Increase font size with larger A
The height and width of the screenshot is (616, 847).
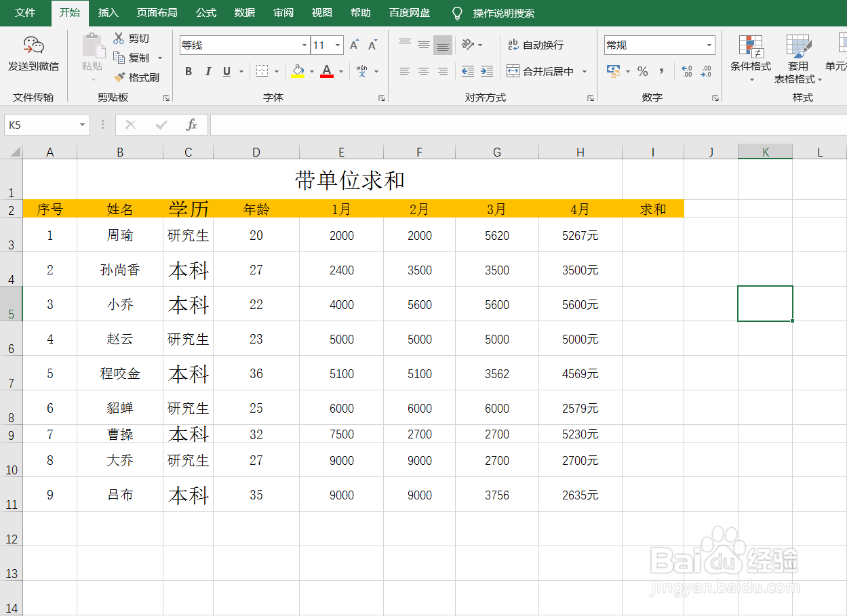(x=354, y=45)
